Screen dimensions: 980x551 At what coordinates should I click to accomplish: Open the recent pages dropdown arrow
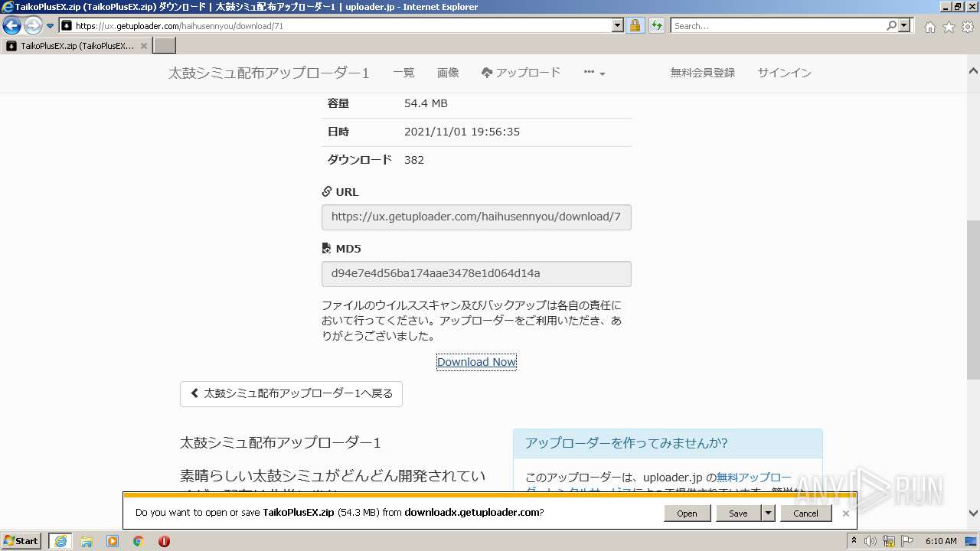click(51, 26)
